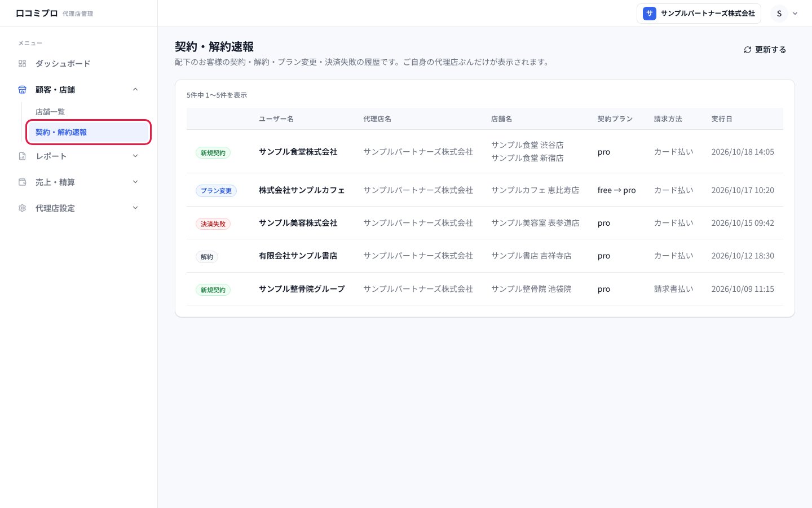
Task: Click the wallet icon beside 売上・精算
Action: coord(23,182)
